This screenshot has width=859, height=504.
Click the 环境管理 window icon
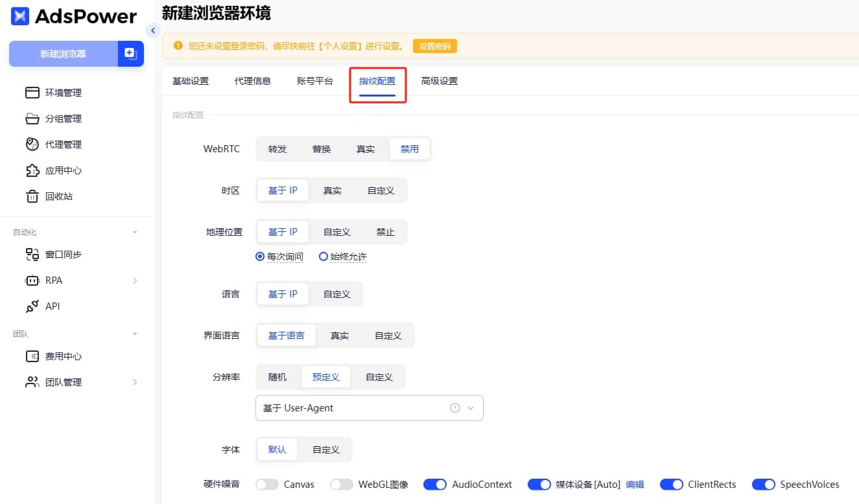point(32,93)
